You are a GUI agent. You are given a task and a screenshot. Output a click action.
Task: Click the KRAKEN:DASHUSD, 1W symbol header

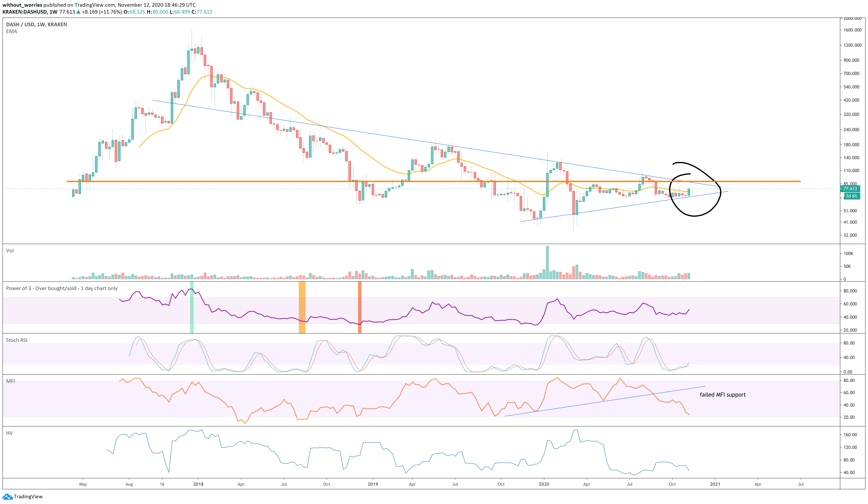[30, 12]
